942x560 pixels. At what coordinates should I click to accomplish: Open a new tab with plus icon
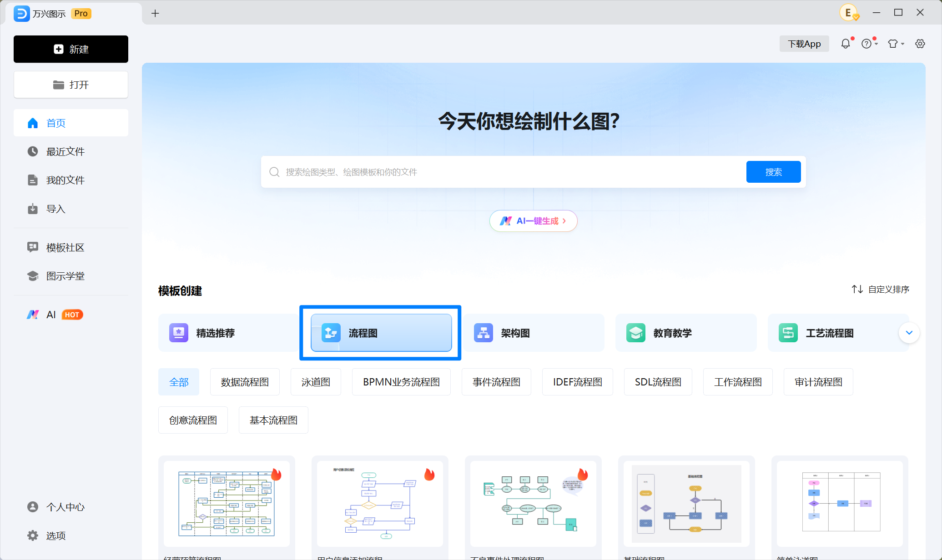pos(155,13)
